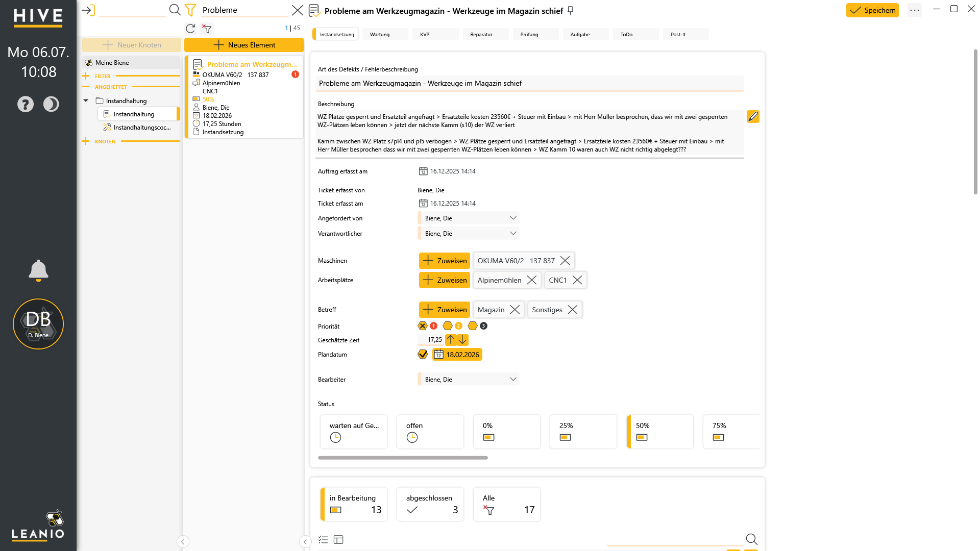The width and height of the screenshot is (980, 551).
Task: Click the Speichern save button
Action: (872, 10)
